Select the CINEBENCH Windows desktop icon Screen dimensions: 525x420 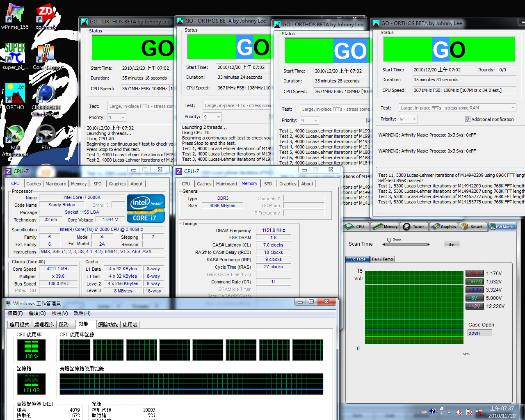pyautogui.click(x=46, y=100)
